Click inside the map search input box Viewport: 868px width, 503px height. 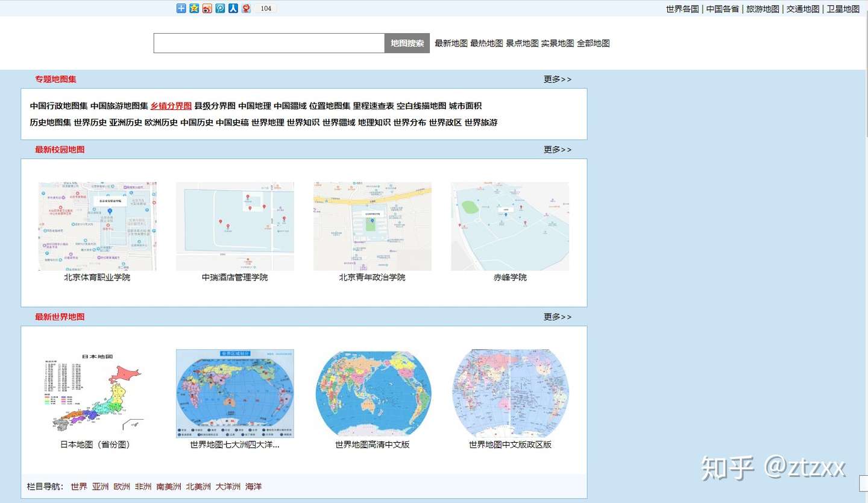point(268,43)
